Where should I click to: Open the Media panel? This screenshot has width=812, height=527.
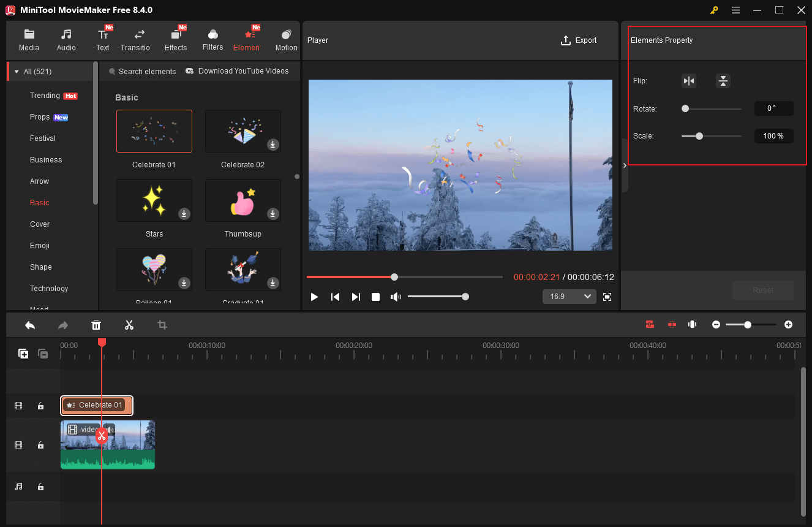(29, 39)
